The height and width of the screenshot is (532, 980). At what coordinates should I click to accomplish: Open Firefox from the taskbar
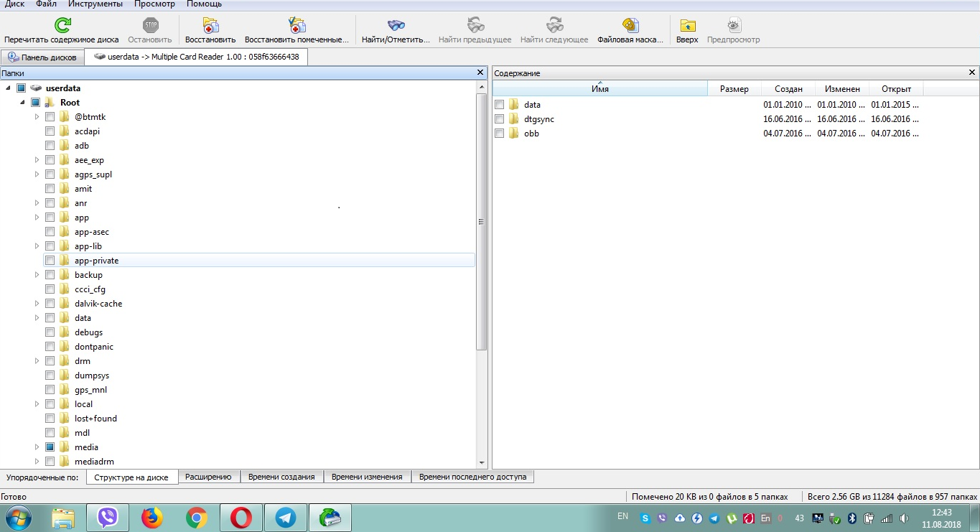coord(152,518)
